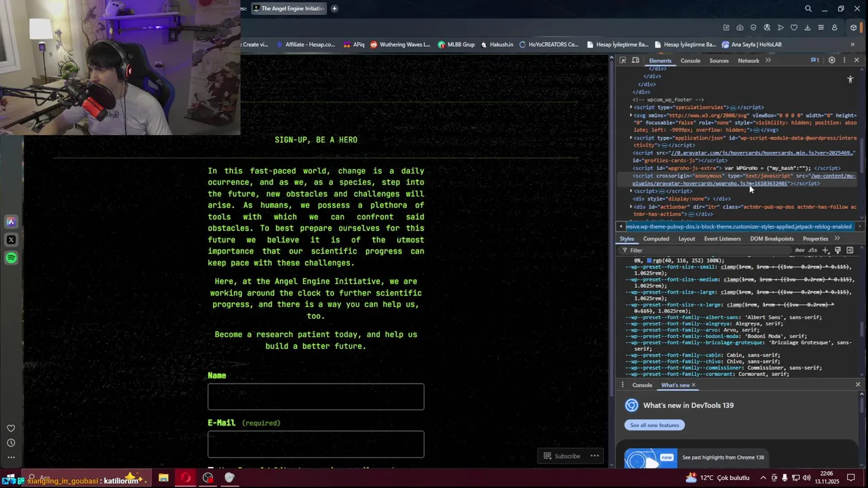Open the shield privacy icon in address bar
Screen dimensions: 868x488
pos(753,28)
